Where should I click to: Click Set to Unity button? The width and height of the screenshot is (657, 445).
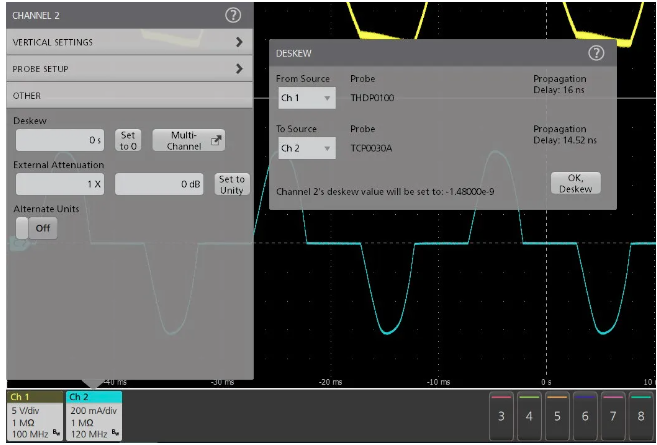pos(232,184)
